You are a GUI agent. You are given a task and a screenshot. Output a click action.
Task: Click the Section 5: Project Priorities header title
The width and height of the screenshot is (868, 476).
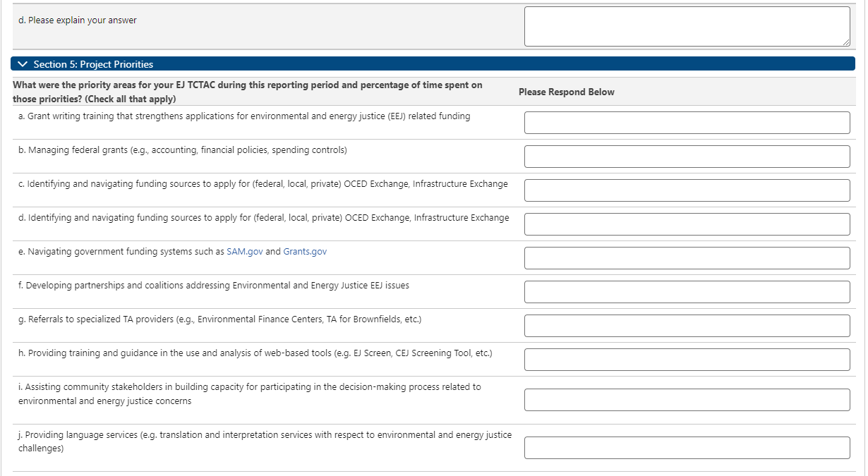(93, 64)
